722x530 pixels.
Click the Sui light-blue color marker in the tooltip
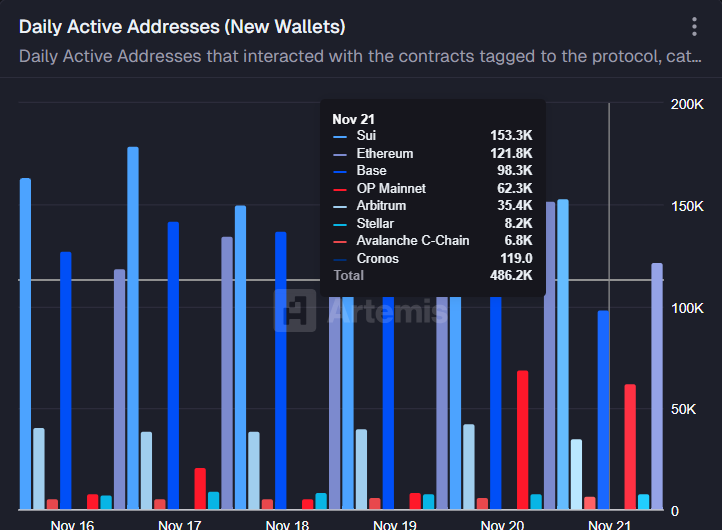point(340,137)
